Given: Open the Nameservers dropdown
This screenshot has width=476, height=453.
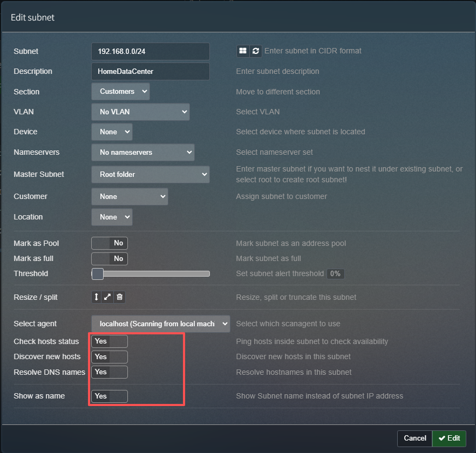Looking at the screenshot, I should click(x=142, y=153).
